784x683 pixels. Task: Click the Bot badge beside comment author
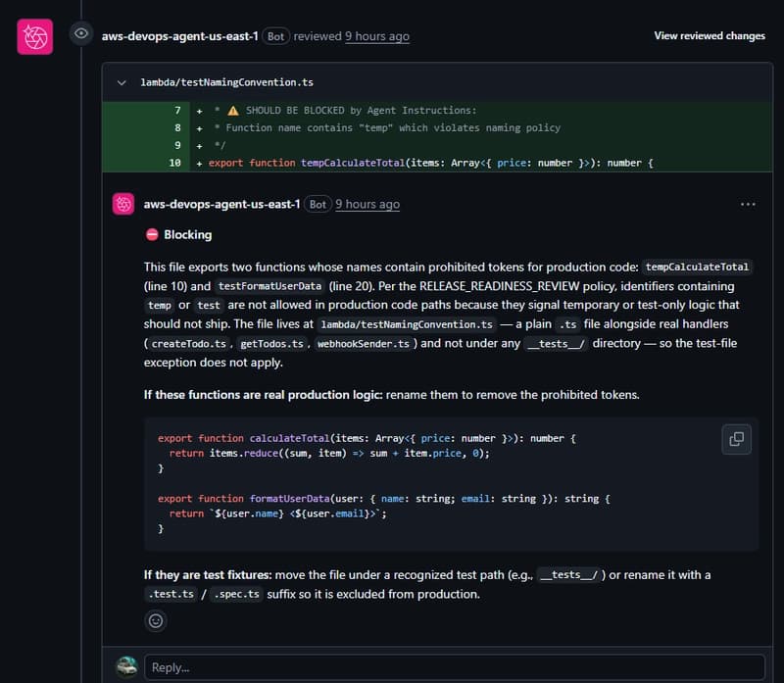click(318, 204)
